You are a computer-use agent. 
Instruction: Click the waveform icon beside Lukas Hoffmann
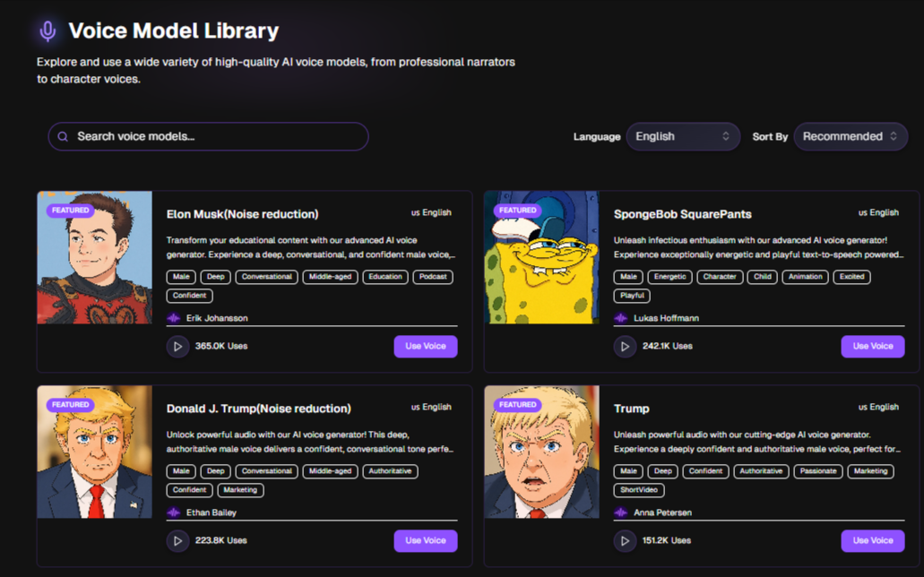620,318
